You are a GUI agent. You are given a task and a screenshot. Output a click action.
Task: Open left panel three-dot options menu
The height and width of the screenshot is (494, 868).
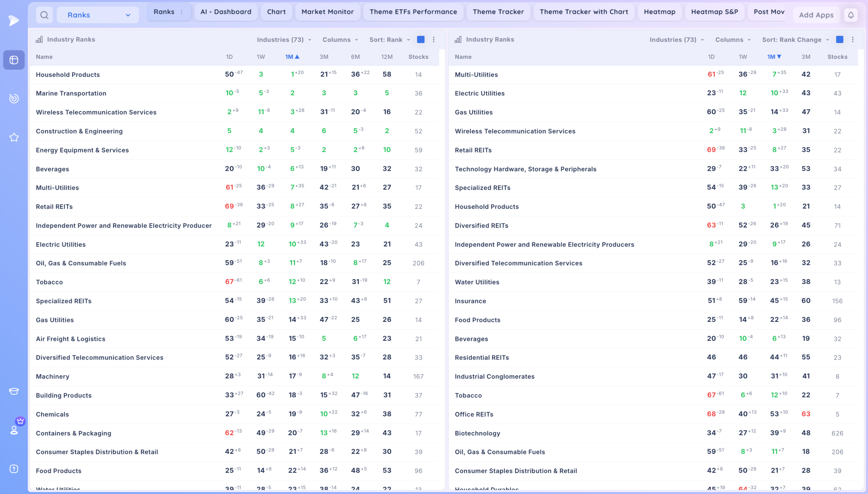(433, 40)
